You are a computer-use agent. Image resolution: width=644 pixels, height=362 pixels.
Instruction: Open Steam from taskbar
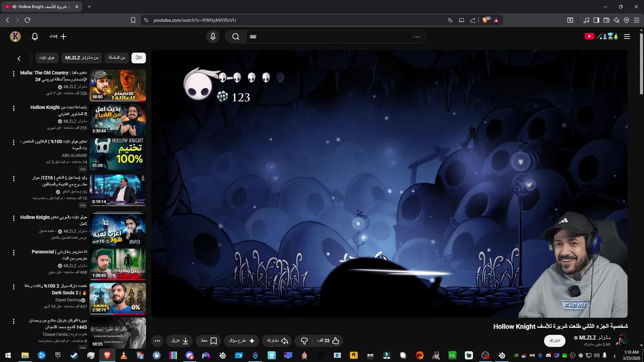(x=74, y=355)
